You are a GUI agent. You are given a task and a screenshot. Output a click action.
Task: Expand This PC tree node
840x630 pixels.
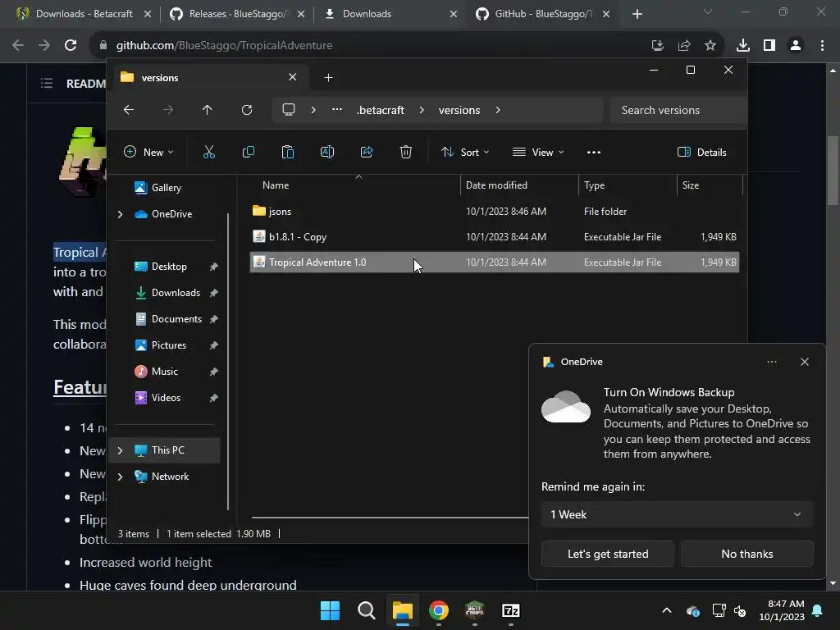120,450
